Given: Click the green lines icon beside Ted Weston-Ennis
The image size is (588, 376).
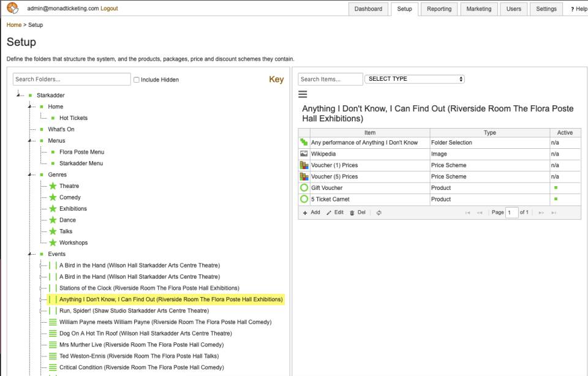Looking at the screenshot, I should coord(53,356).
